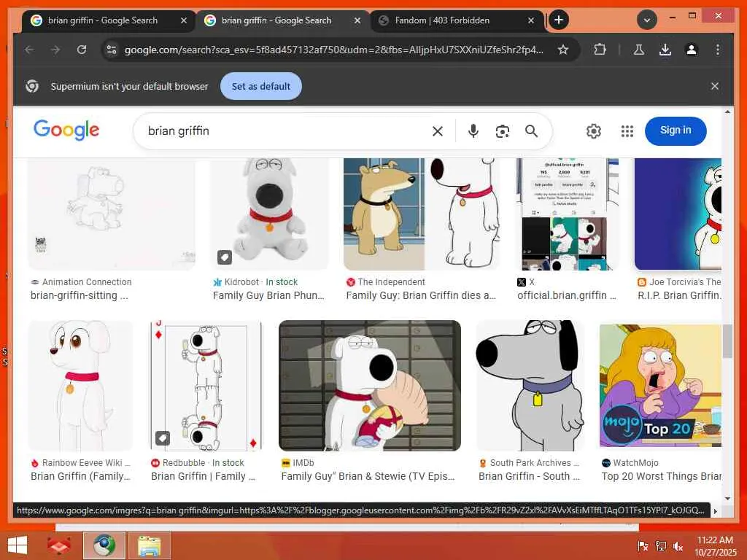
Task: Open File Explorer from taskbar
Action: coord(149,545)
